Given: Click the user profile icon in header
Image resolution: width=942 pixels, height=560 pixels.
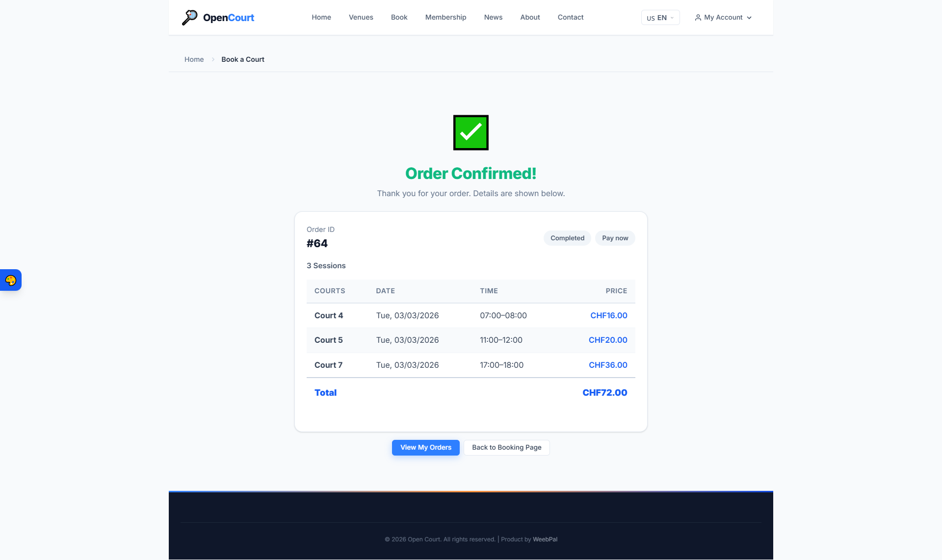Looking at the screenshot, I should click(698, 18).
